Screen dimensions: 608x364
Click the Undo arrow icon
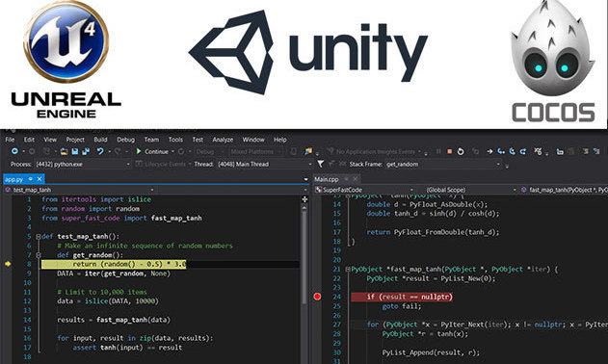(x=100, y=151)
